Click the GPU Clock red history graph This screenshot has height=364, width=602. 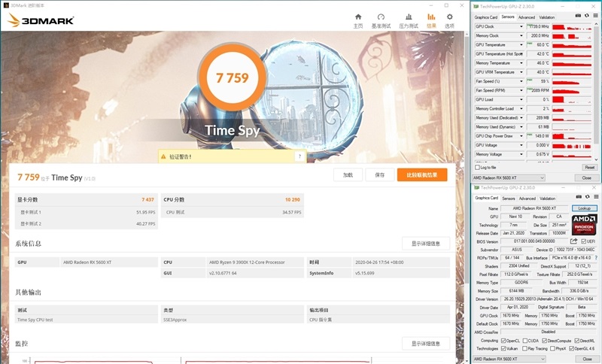pos(572,26)
